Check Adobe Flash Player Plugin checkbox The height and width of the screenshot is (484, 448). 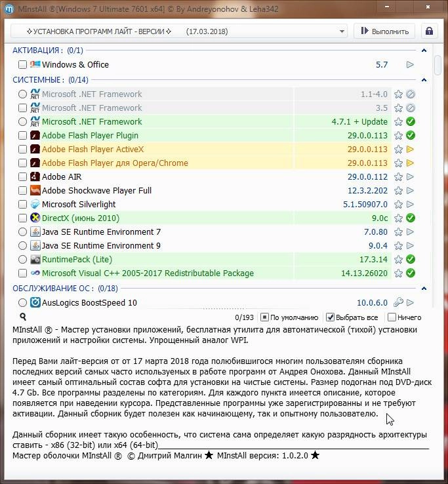(x=22, y=136)
